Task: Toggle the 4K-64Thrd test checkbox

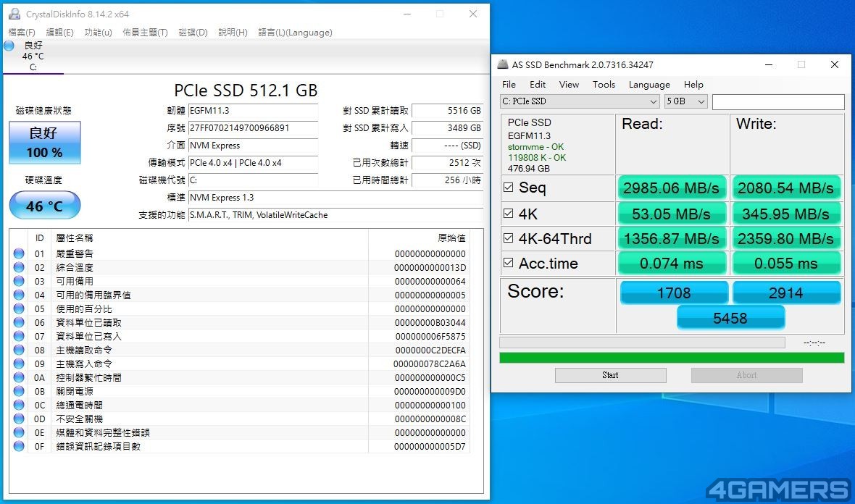Action: click(x=508, y=238)
